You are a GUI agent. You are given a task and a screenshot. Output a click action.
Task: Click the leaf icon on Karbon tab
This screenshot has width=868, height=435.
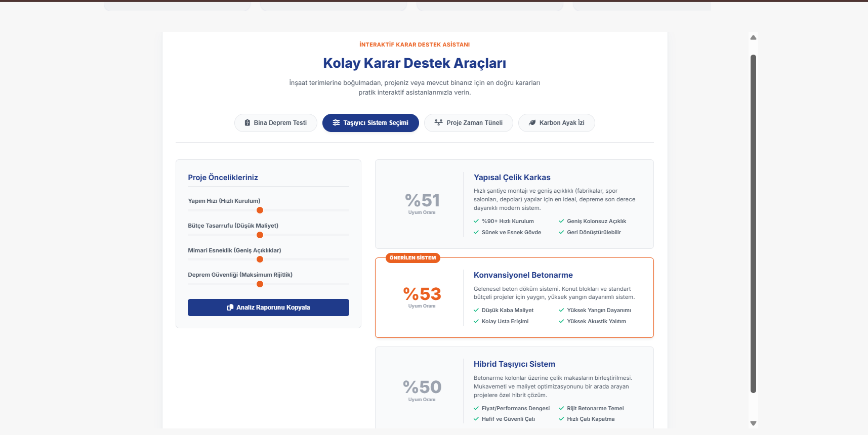pos(532,123)
